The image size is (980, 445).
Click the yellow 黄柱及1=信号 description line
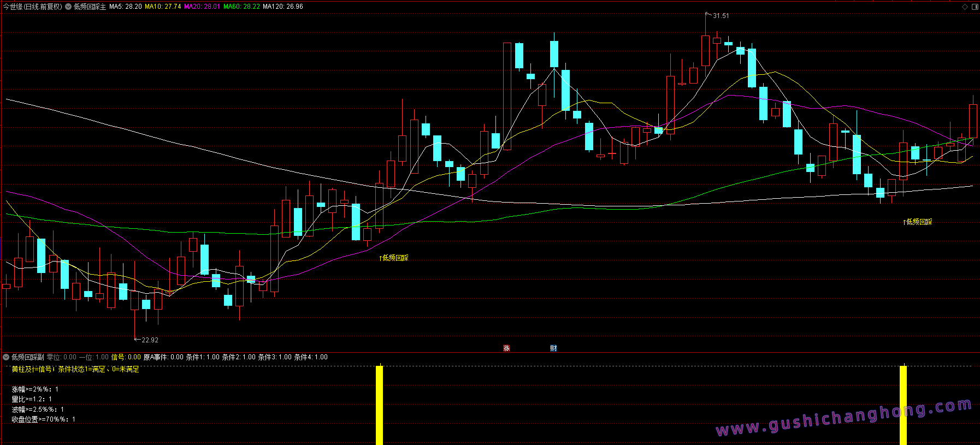(75, 370)
